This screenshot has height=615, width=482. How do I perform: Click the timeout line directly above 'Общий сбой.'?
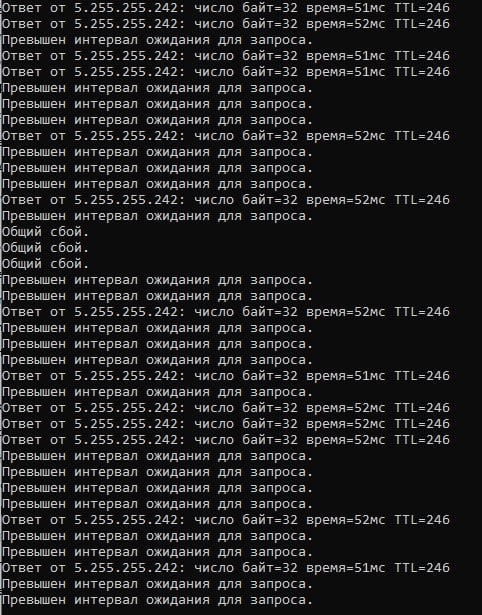tap(157, 216)
